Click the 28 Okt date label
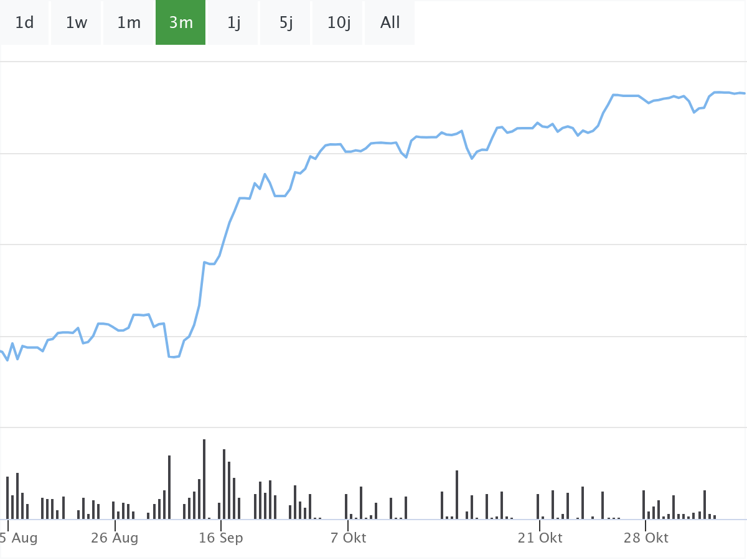Image resolution: width=747 pixels, height=560 pixels. tap(646, 538)
